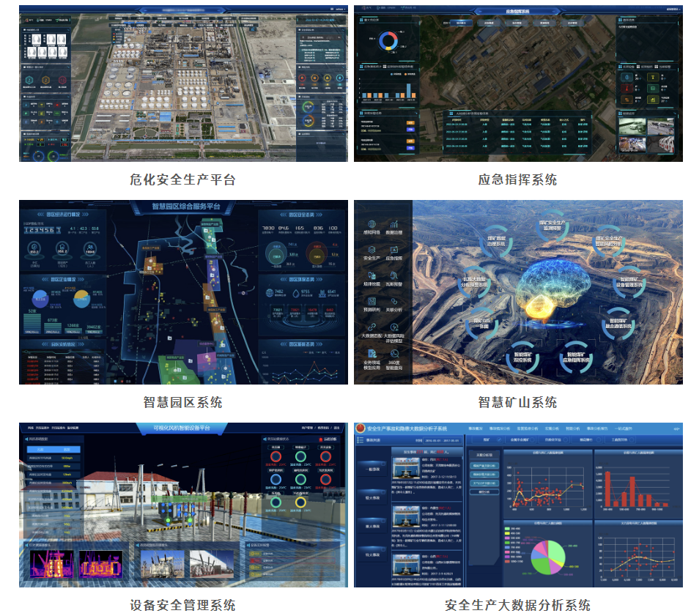
Task: Check the 金属非金属矿 filter option
Action: click(520, 440)
